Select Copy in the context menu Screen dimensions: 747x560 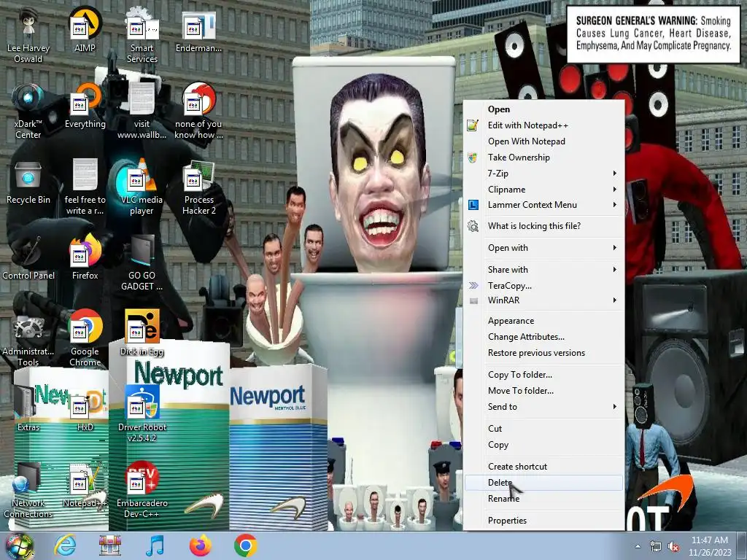pyautogui.click(x=543, y=445)
